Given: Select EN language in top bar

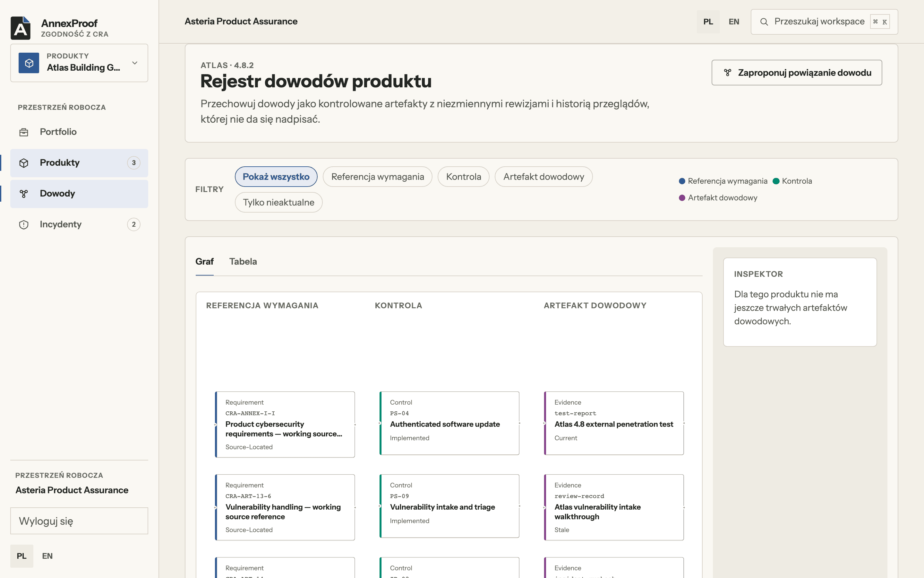Looking at the screenshot, I should pos(734,22).
